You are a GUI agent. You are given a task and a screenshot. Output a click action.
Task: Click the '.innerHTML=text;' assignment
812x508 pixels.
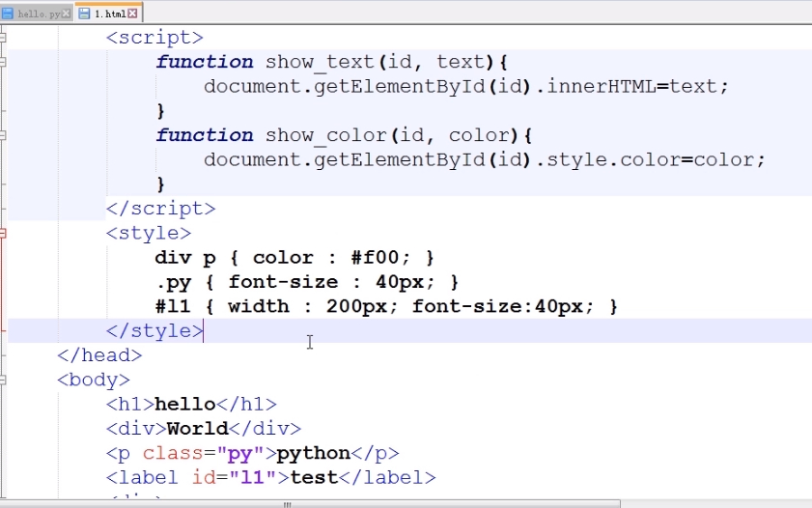631,86
